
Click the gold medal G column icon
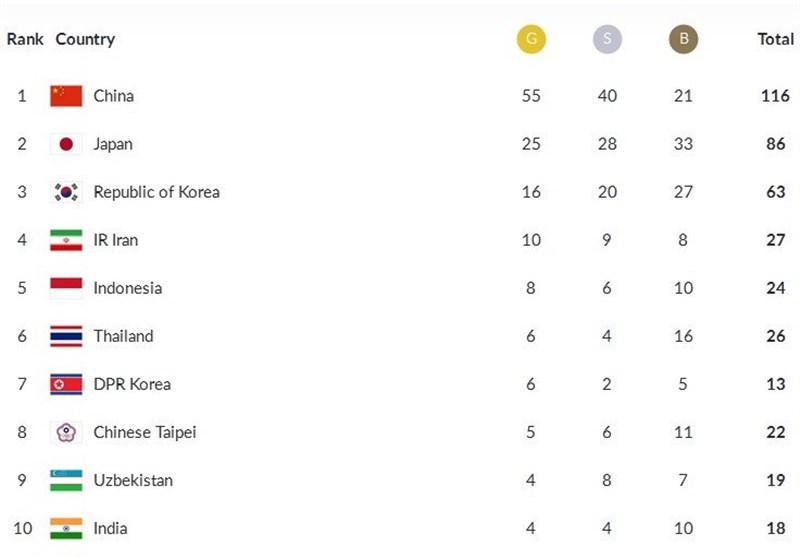tap(531, 39)
